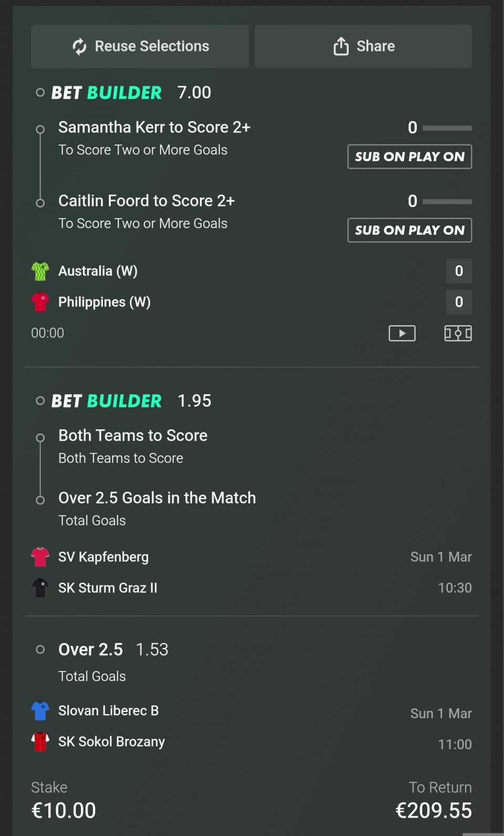This screenshot has width=504, height=836.
Task: Click Samantha Kerr's Sub On Play On badge
Action: tap(409, 157)
